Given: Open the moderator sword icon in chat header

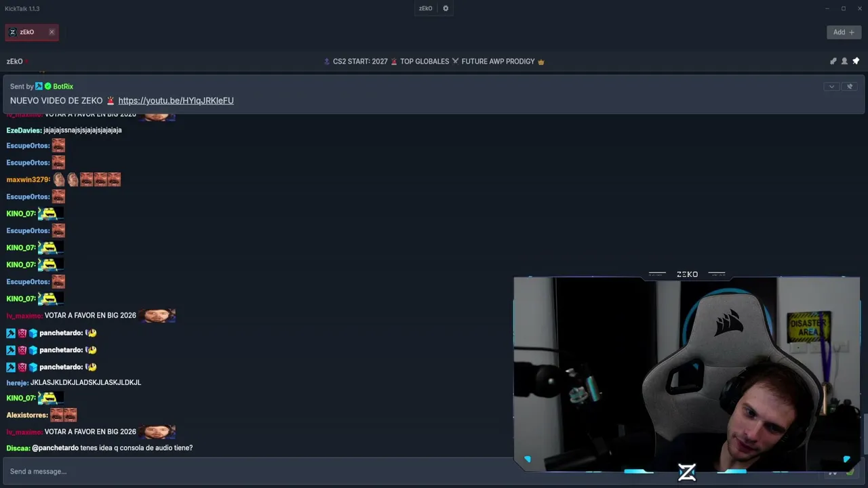Looking at the screenshot, I should tap(833, 61).
